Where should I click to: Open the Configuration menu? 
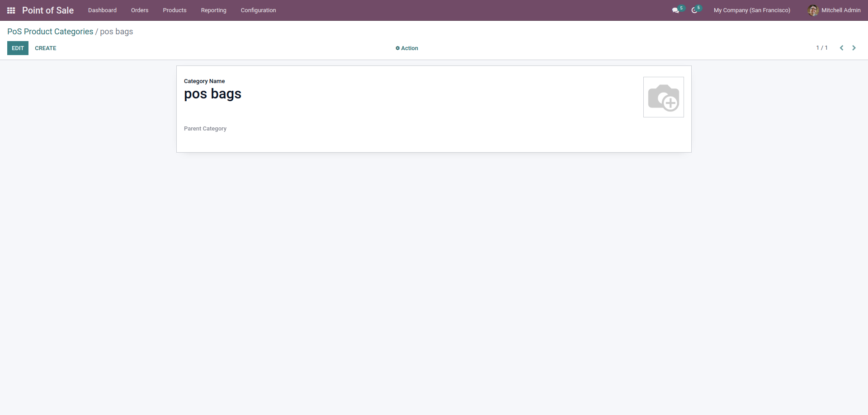click(258, 10)
